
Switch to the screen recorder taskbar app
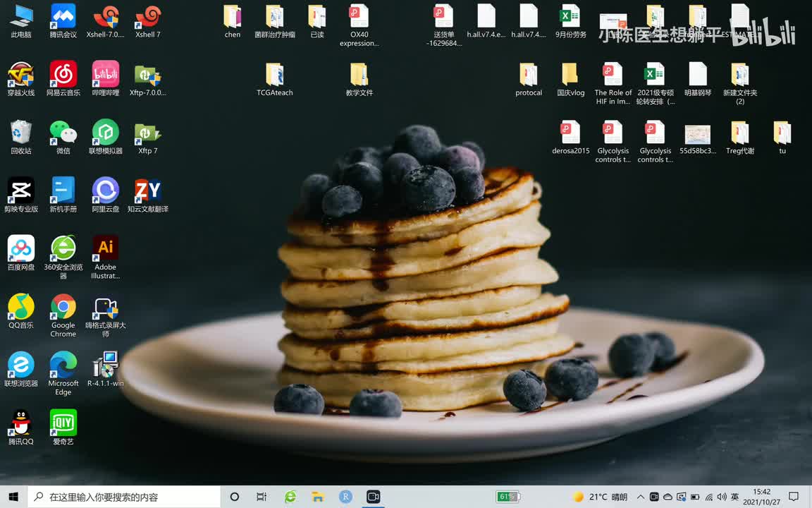pyautogui.click(x=374, y=497)
